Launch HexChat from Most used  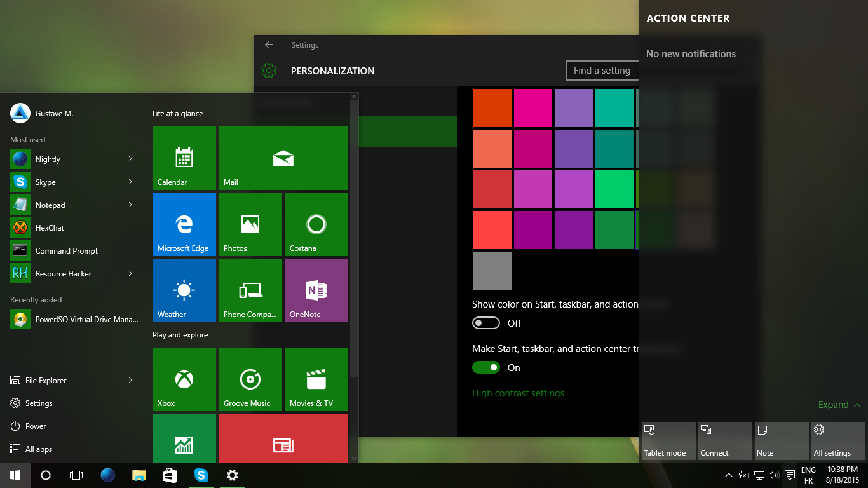pyautogui.click(x=72, y=227)
